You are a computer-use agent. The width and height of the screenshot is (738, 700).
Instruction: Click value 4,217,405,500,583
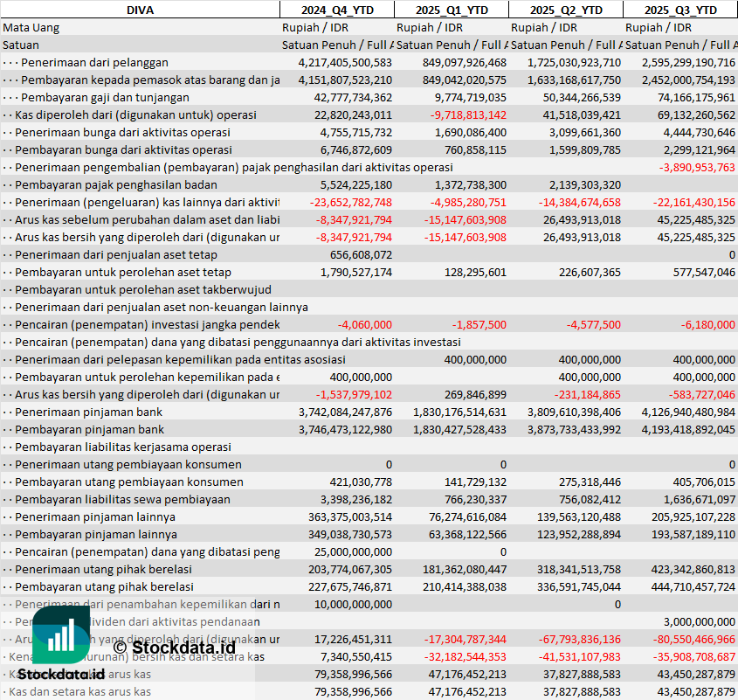click(x=345, y=63)
